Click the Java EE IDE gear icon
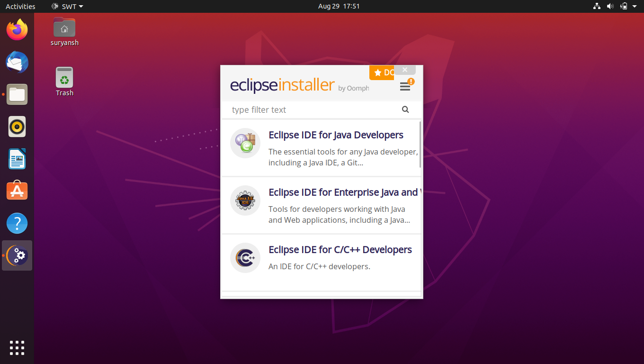This screenshot has height=364, width=644. (x=245, y=200)
